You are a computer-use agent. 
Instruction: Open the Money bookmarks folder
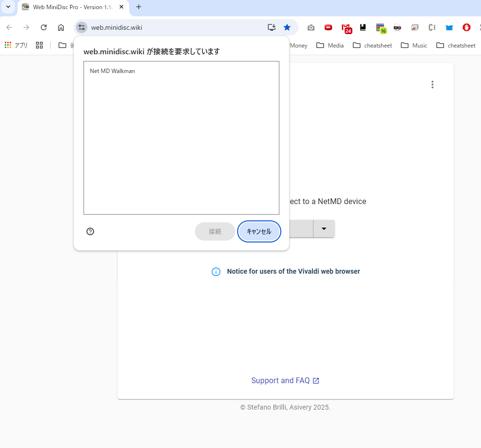click(299, 46)
